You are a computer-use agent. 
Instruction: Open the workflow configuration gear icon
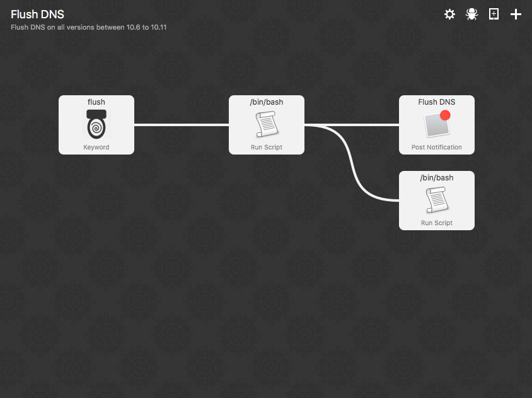(x=449, y=14)
